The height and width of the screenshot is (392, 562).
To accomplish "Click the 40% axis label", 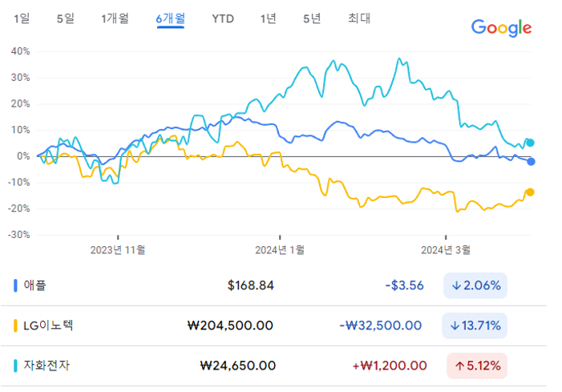I will pos(20,51).
